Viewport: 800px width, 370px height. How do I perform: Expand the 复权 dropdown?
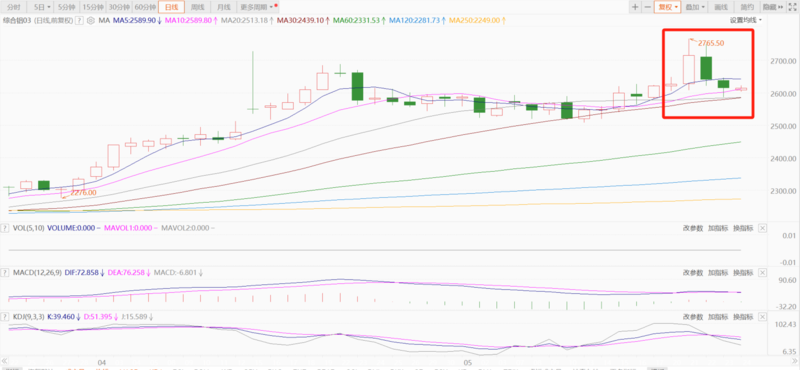pos(668,7)
